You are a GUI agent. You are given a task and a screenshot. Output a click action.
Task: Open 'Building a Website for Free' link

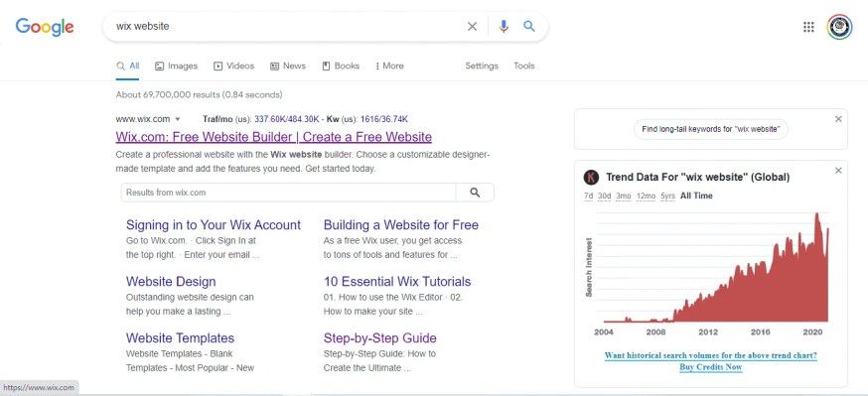pos(401,225)
